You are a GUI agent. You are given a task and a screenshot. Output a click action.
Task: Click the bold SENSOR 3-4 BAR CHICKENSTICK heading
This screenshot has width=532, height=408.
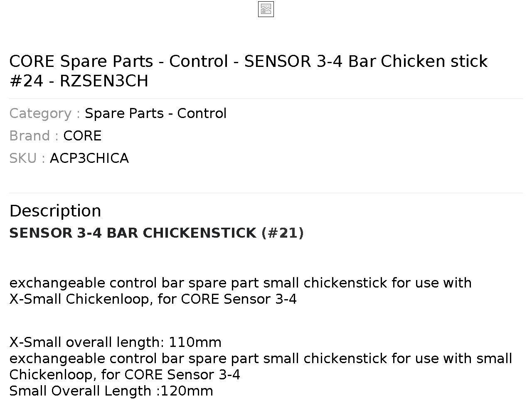tap(157, 233)
